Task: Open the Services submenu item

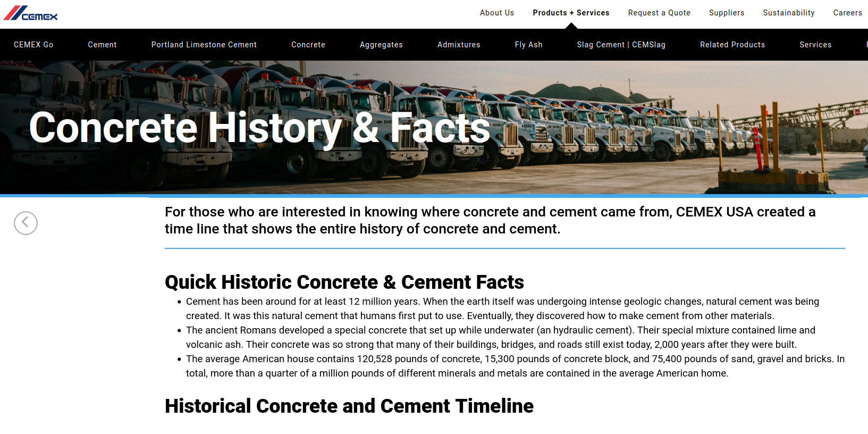Action: click(x=815, y=45)
